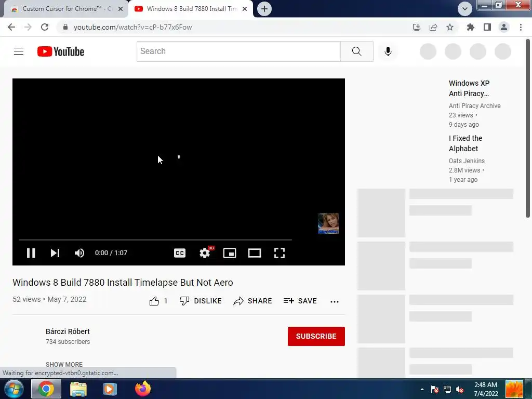
Task: Click the page vertical scrollbar
Action: pos(528,128)
